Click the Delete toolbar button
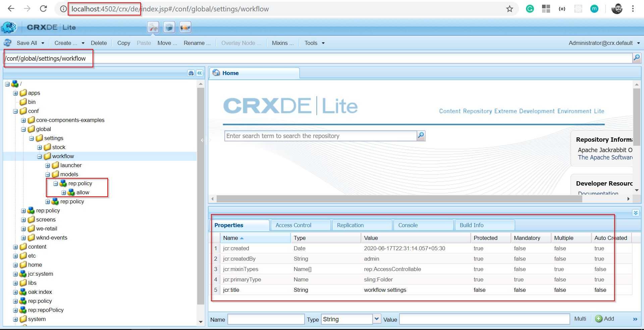644x330 pixels. [x=99, y=43]
